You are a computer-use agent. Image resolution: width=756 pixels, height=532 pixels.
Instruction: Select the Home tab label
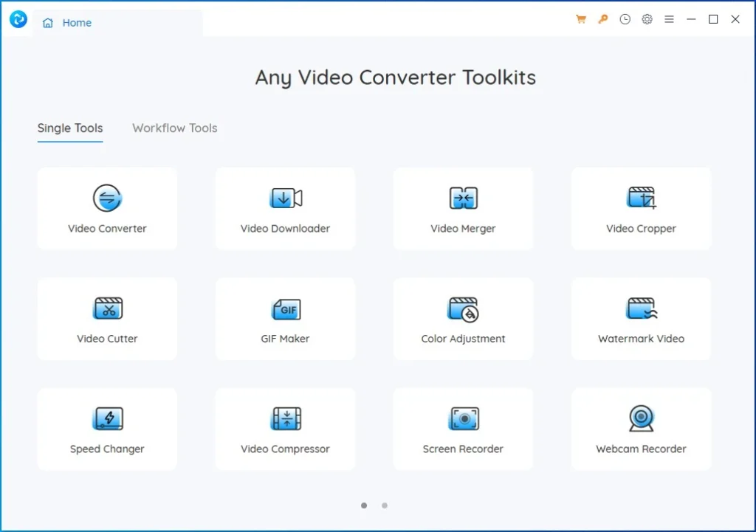tap(77, 23)
